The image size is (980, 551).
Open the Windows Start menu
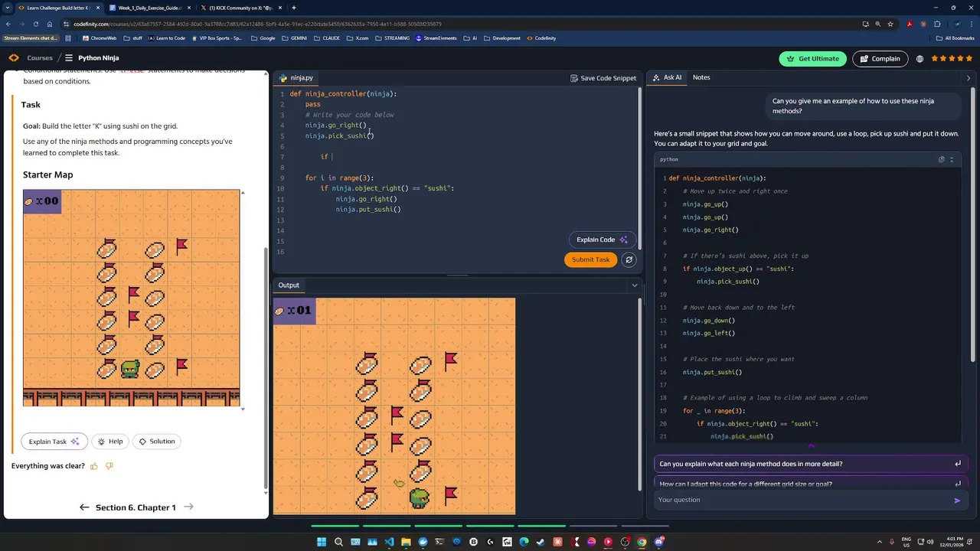coord(322,542)
